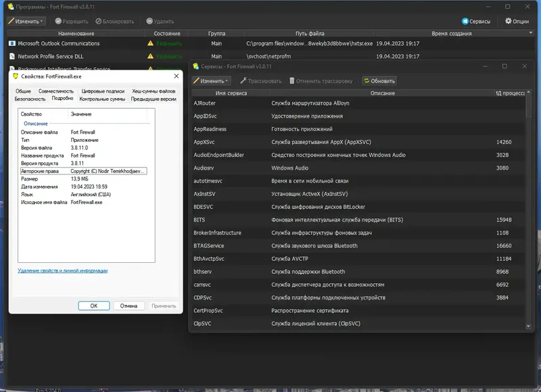Switch to the Хеш-суммы файлов tab

[154, 91]
